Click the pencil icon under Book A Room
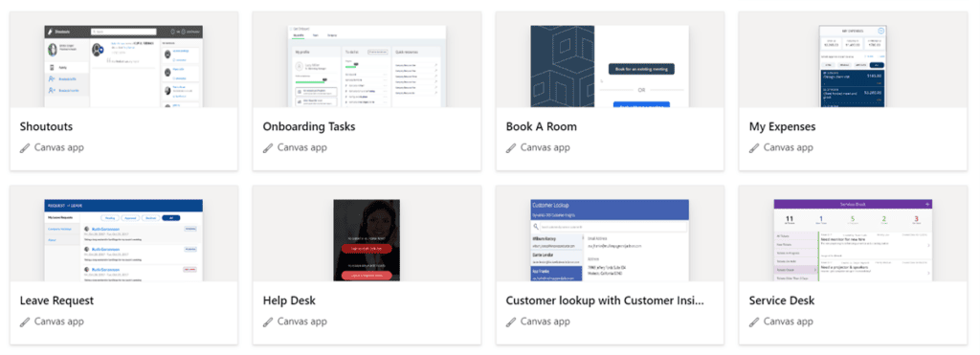 coord(511,148)
